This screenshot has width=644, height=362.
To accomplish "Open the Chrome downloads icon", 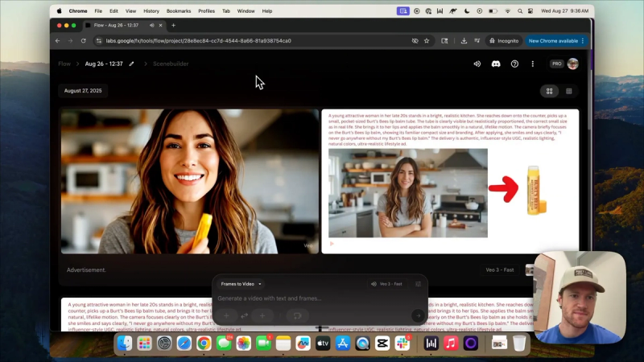I will 464,41.
